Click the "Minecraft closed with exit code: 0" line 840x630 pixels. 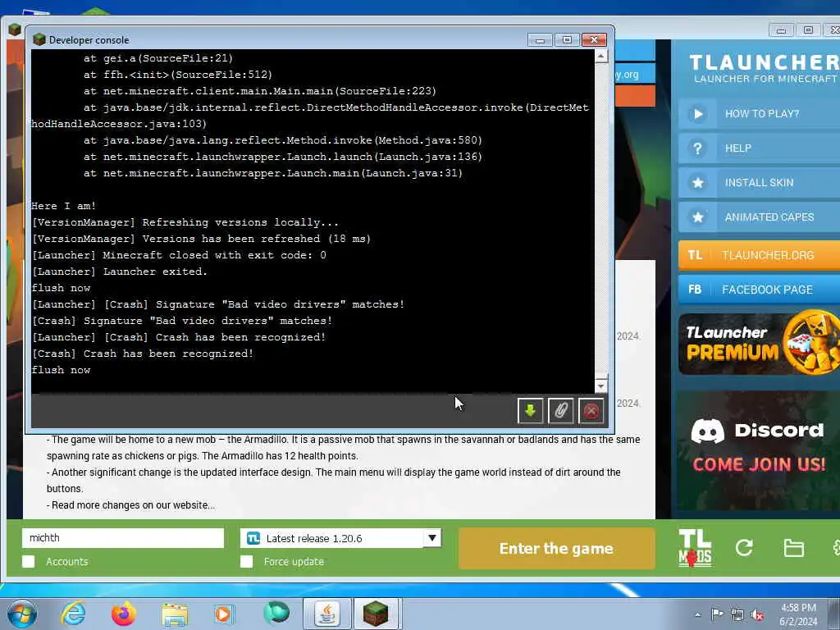click(214, 255)
